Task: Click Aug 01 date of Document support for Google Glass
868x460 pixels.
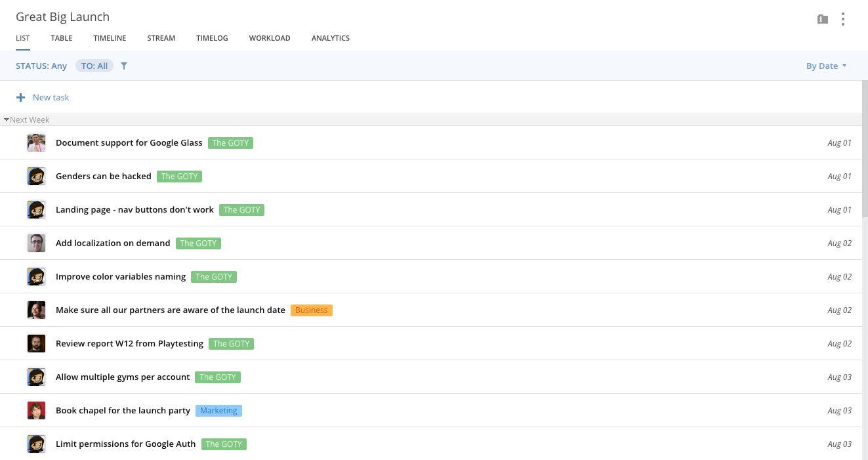Action: pos(839,142)
